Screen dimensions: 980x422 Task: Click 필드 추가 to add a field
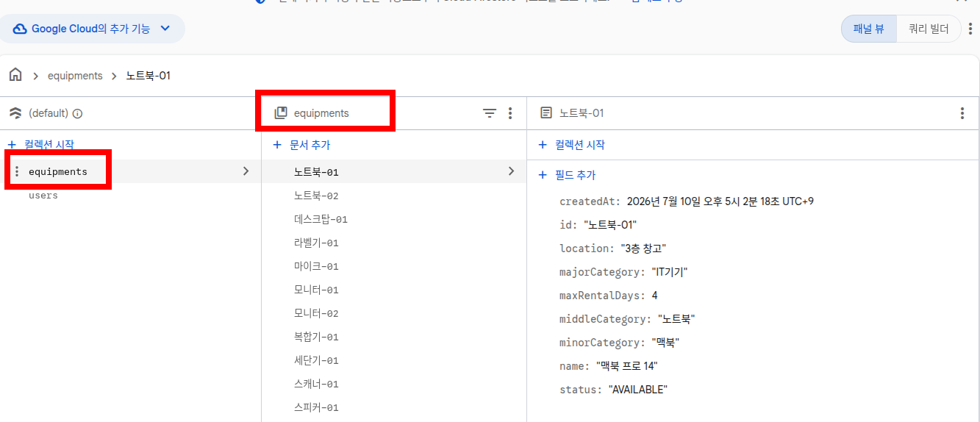(x=568, y=175)
